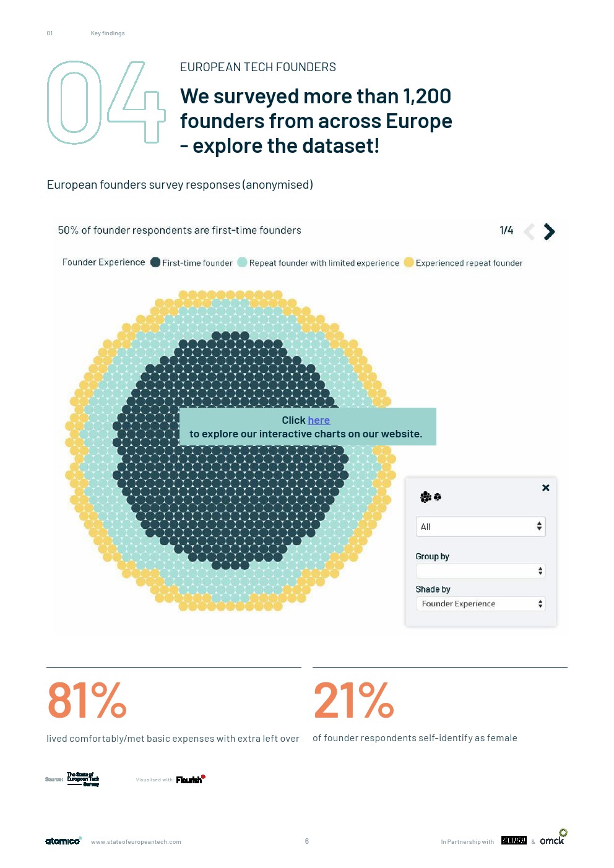Close the chart controls panel
614x868 pixels.
pyautogui.click(x=545, y=488)
